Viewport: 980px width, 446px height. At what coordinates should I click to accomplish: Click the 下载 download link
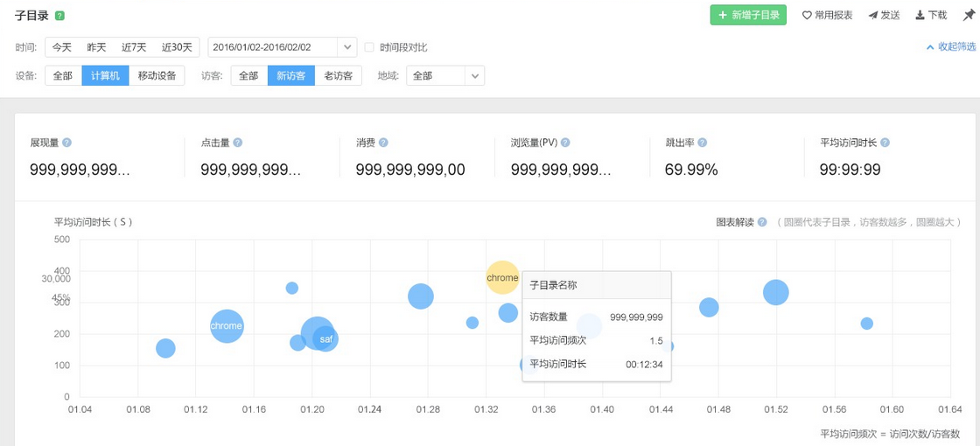(x=931, y=15)
